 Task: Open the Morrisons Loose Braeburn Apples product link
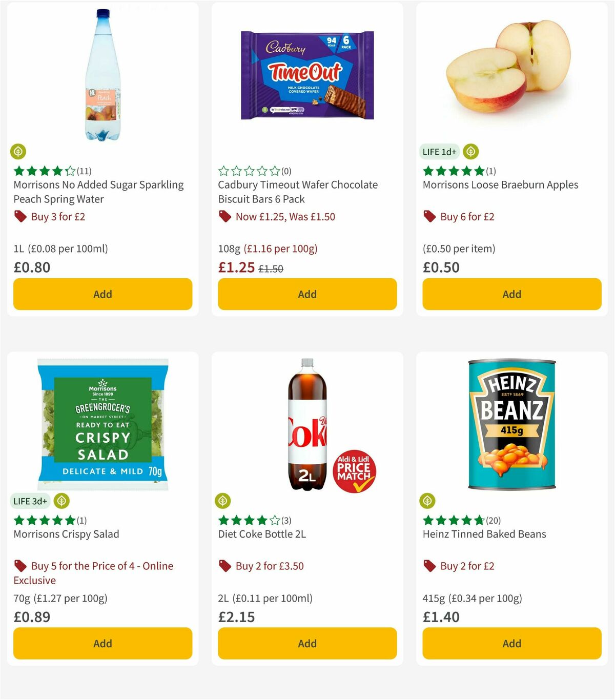click(500, 184)
